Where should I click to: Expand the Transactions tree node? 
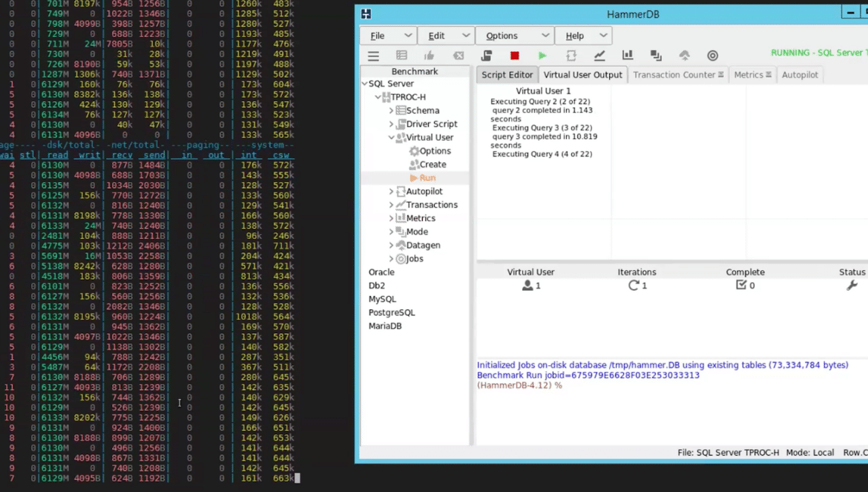pos(392,205)
